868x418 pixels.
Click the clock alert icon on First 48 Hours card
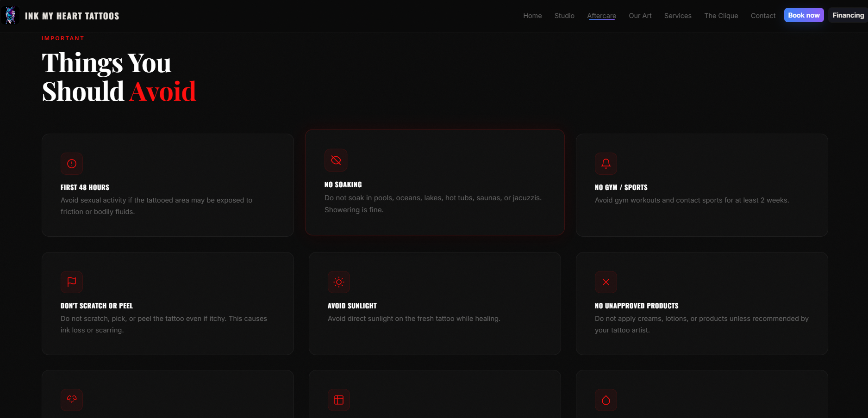[72, 164]
